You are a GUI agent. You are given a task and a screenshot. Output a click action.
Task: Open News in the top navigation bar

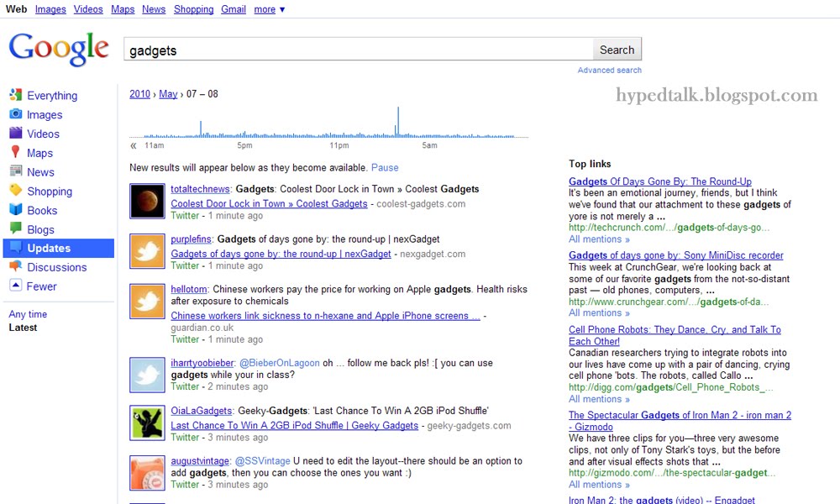click(154, 9)
